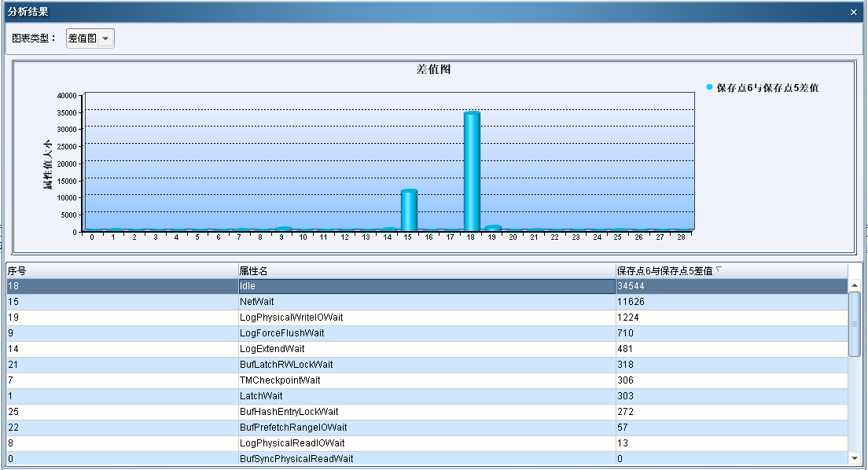The image size is (868, 470).
Task: Select the NetWait row
Action: [426, 302]
